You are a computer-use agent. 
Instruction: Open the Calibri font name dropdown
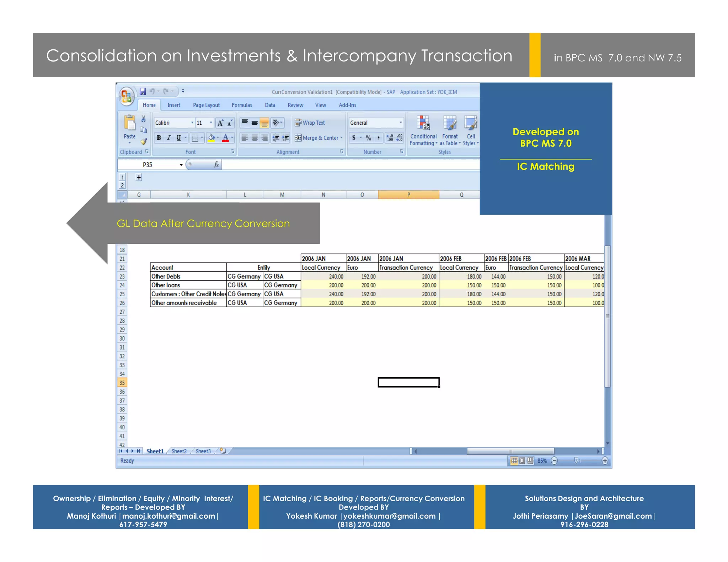point(192,123)
